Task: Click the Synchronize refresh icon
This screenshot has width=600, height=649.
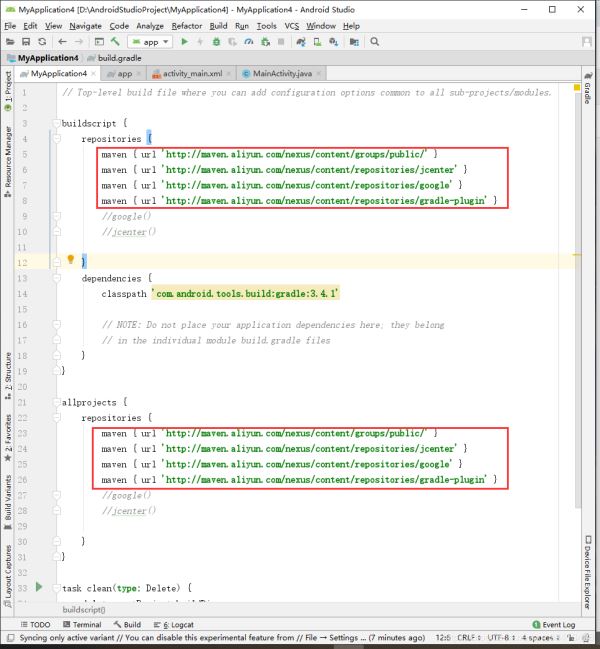Action: (42, 42)
